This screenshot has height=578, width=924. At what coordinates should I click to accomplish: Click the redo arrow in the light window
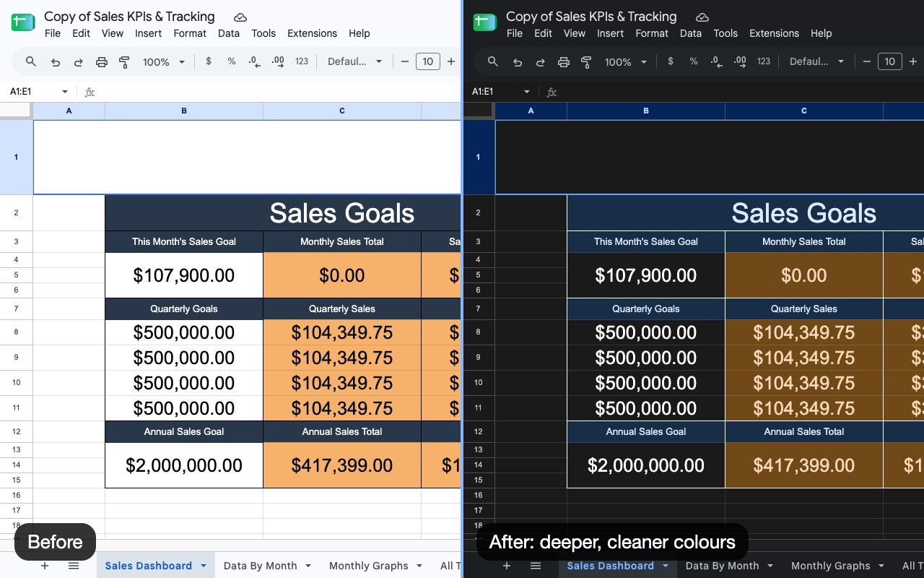79,62
